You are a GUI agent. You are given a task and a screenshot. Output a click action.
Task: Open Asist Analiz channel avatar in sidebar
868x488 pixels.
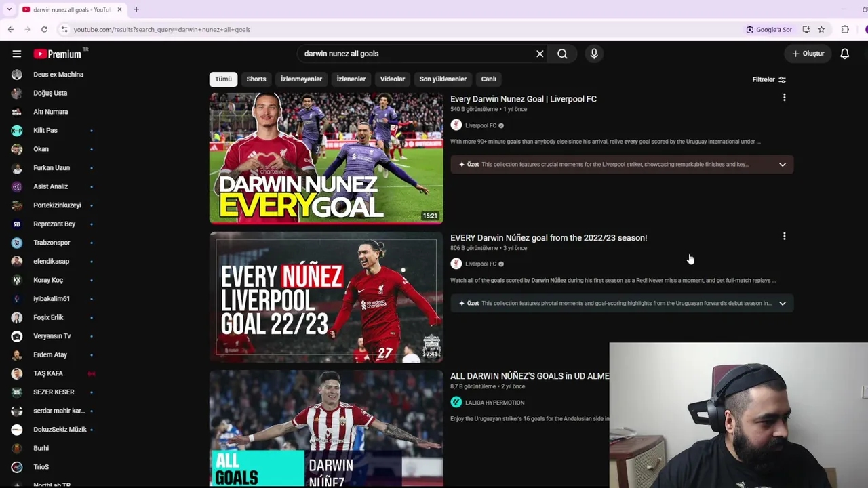coord(17,186)
